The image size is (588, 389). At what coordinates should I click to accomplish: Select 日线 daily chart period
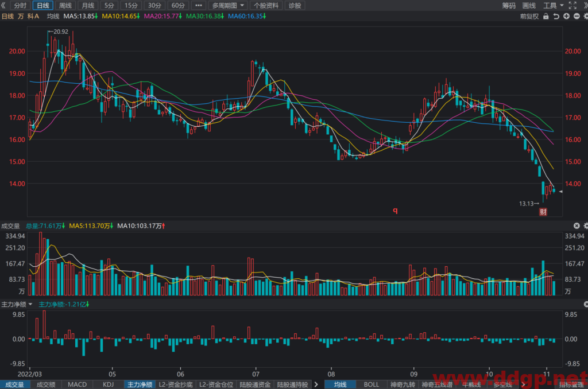pos(42,6)
